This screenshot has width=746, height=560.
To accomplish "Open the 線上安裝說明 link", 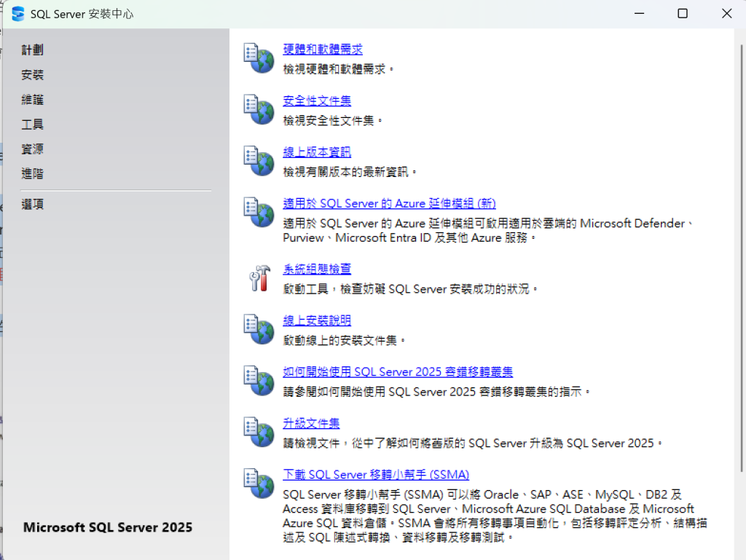I will [317, 320].
